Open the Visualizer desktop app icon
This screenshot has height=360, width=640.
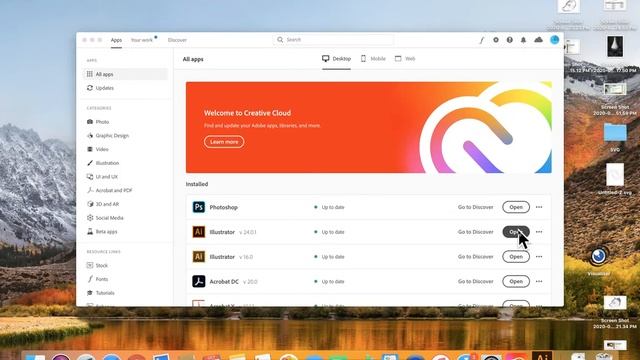[x=599, y=256]
